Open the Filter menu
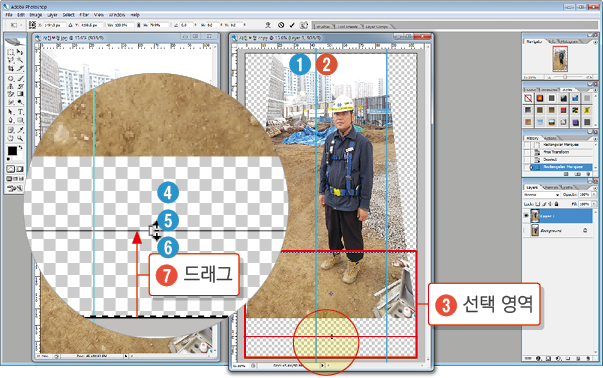This screenshot has width=603, height=378. 84,15
